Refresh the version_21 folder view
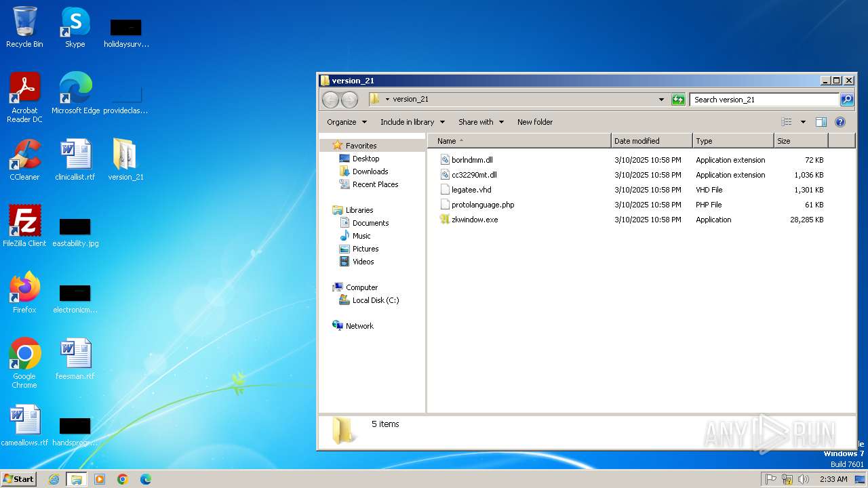The width and height of the screenshot is (868, 488). 678,100
